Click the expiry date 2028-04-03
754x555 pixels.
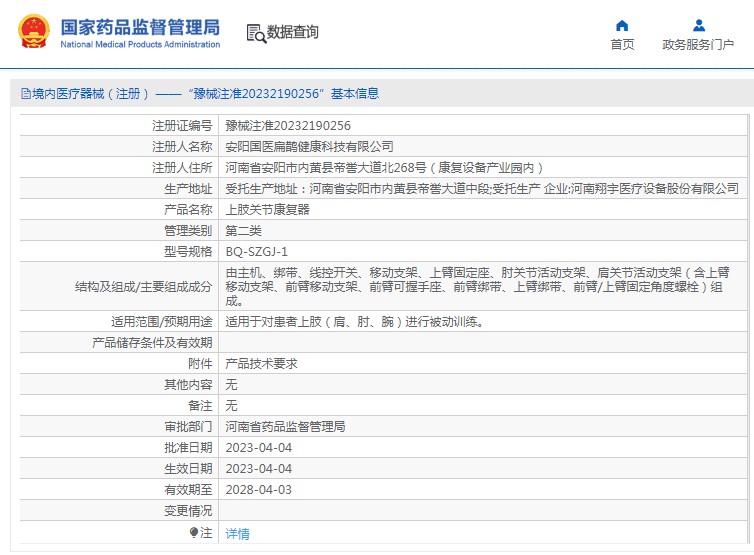click(258, 490)
